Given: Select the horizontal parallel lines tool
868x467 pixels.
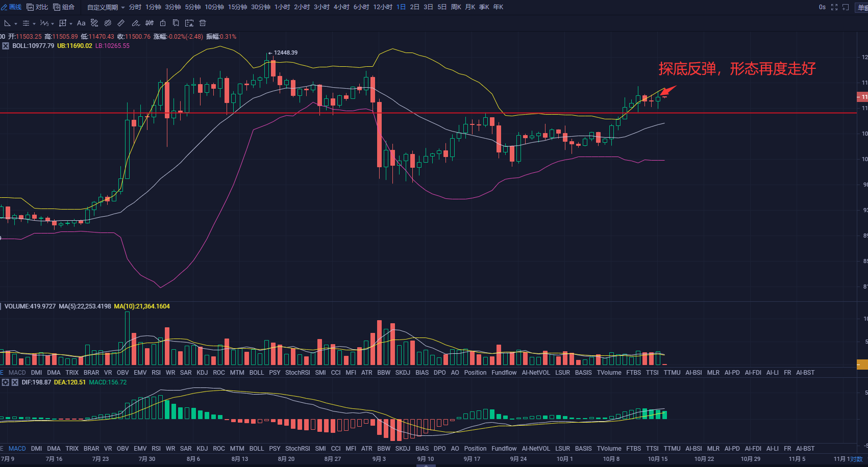Looking at the screenshot, I should pyautogui.click(x=26, y=23).
